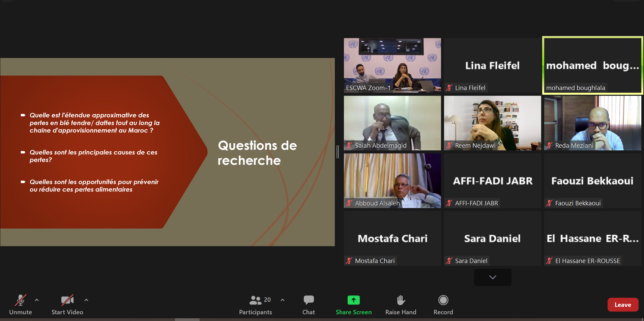Viewport: 644px width, 321px height.
Task: Expand audio options arrow beside Unmute
Action: [x=37, y=300]
